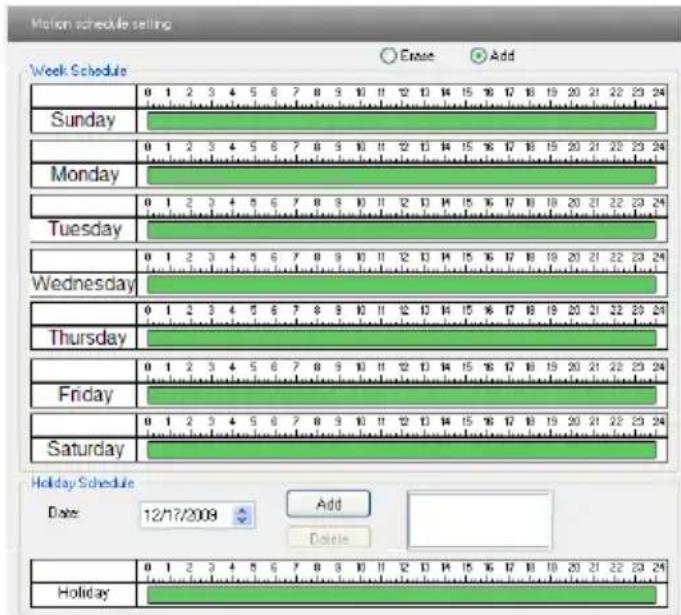This screenshot has height=615, width=681.
Task: Click the Saturday row label
Action: pyautogui.click(x=86, y=449)
